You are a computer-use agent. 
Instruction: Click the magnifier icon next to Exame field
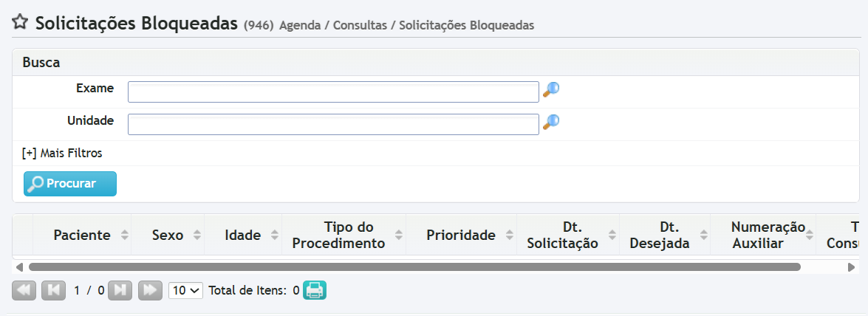[551, 90]
